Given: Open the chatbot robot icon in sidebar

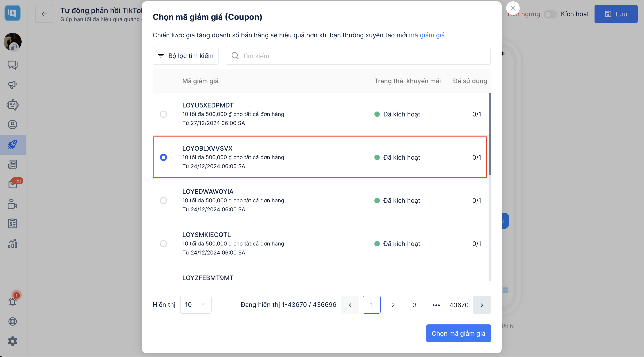Looking at the screenshot, I should [13, 105].
